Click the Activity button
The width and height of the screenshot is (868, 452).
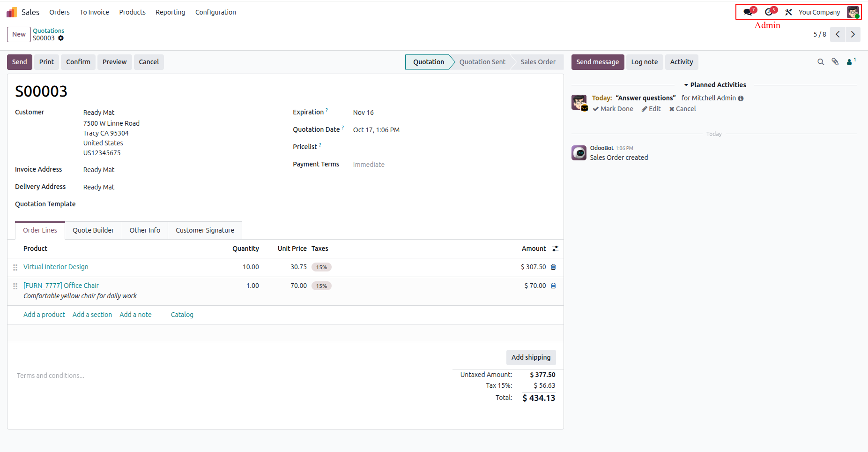coord(682,62)
